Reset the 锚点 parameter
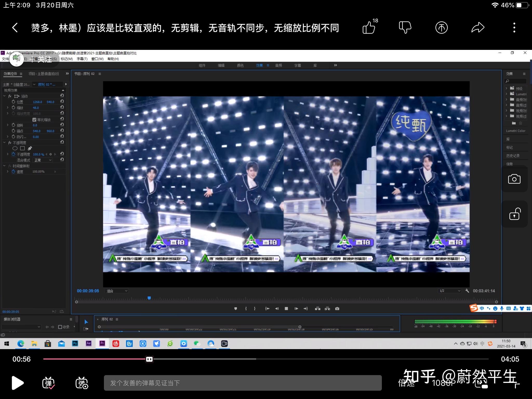The width and height of the screenshot is (532, 399). pos(62,131)
